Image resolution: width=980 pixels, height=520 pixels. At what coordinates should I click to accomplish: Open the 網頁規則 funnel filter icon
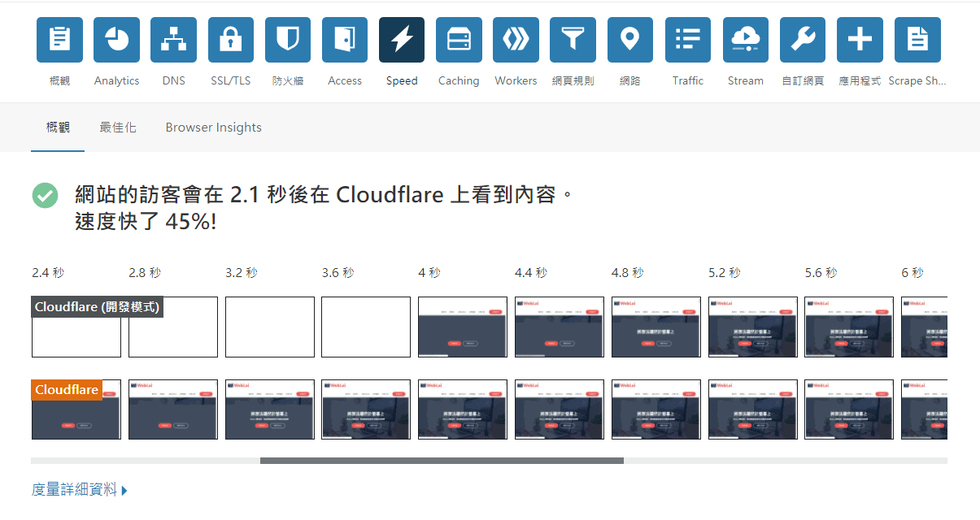coord(573,40)
